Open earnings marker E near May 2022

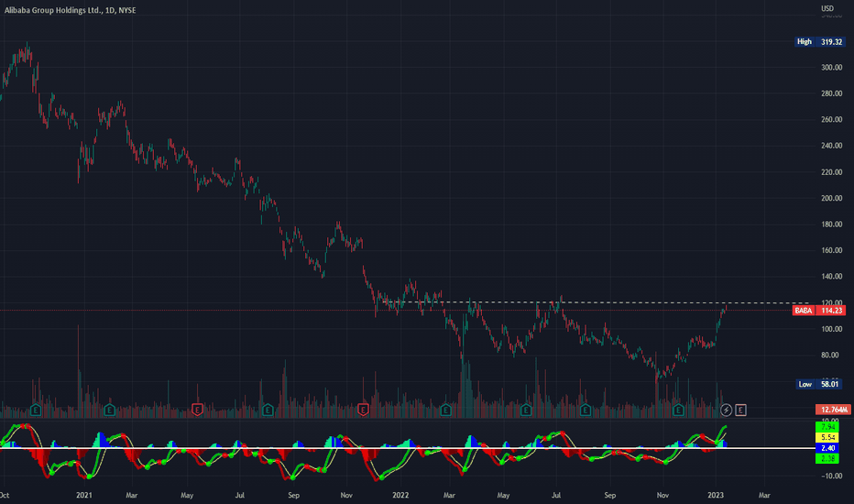click(526, 410)
